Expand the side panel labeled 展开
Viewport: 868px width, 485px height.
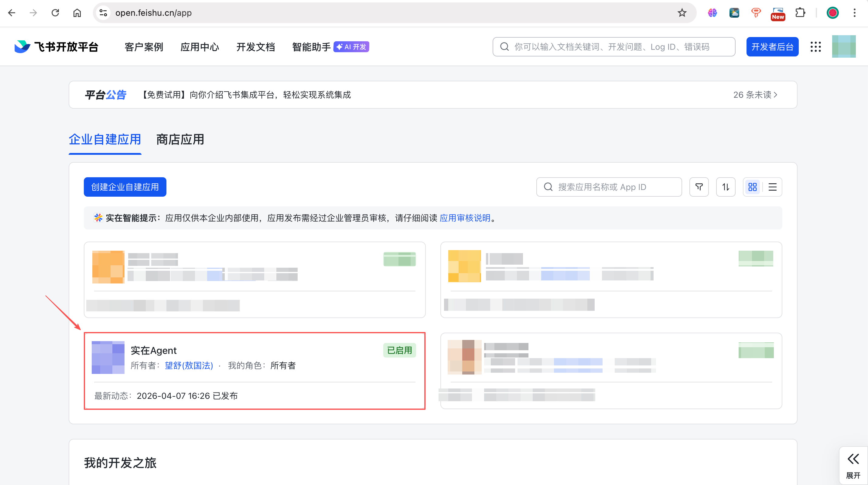pyautogui.click(x=853, y=466)
